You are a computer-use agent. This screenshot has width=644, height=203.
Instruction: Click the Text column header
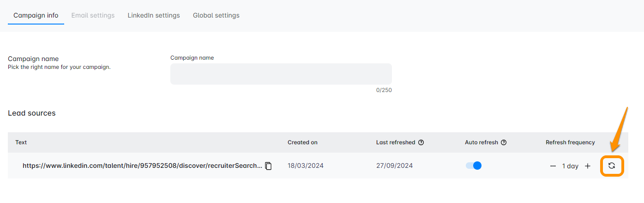click(x=21, y=142)
